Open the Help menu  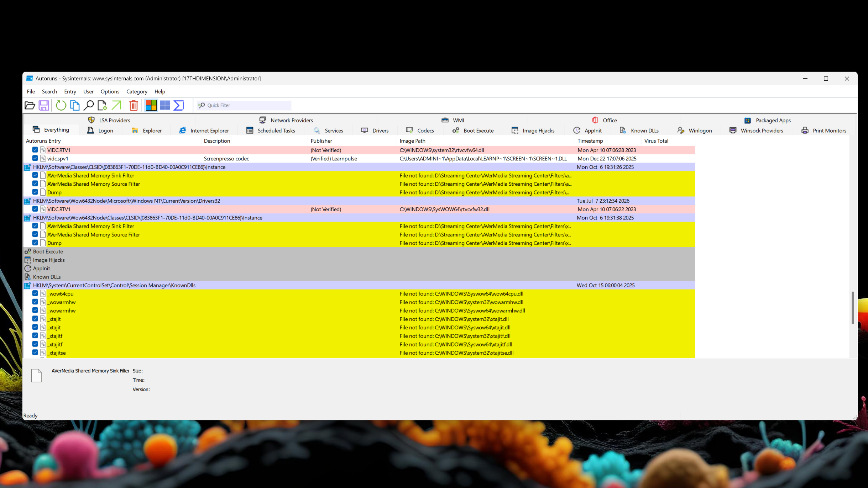(160, 91)
